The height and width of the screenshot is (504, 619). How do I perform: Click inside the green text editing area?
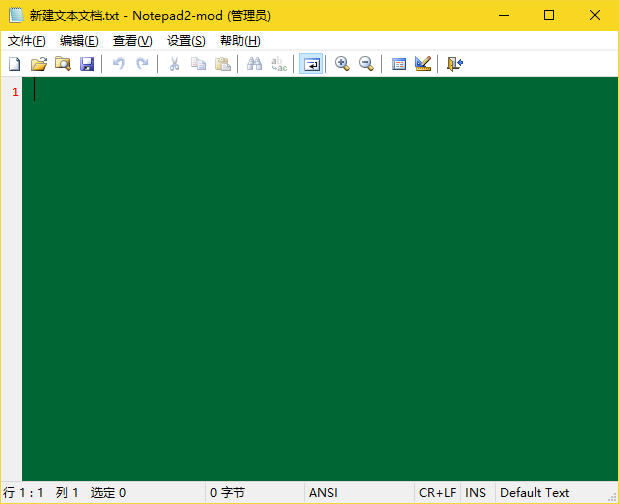(x=320, y=279)
